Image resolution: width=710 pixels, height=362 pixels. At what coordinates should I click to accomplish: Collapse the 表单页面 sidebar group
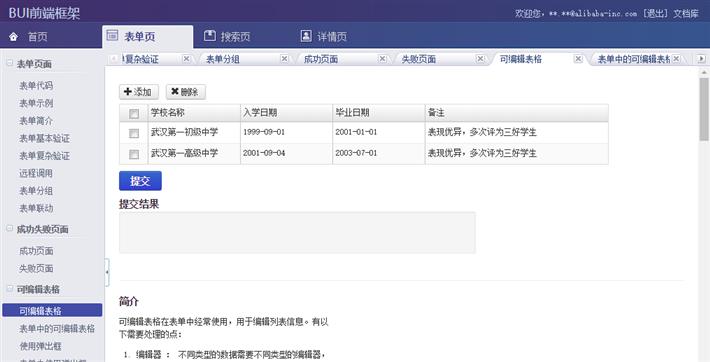[x=10, y=63]
